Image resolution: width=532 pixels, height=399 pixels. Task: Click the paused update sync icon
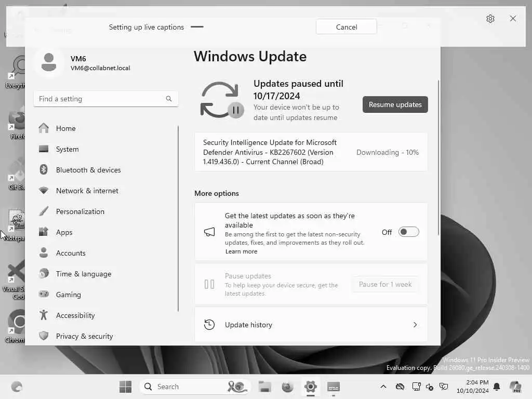click(222, 100)
